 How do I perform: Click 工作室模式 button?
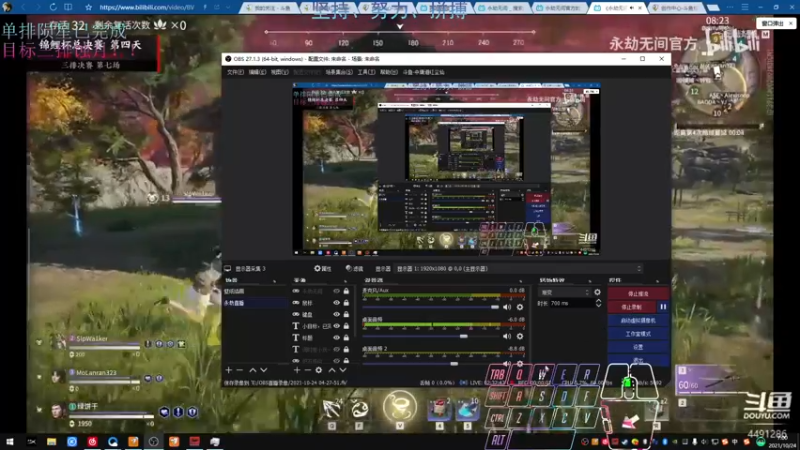(638, 334)
